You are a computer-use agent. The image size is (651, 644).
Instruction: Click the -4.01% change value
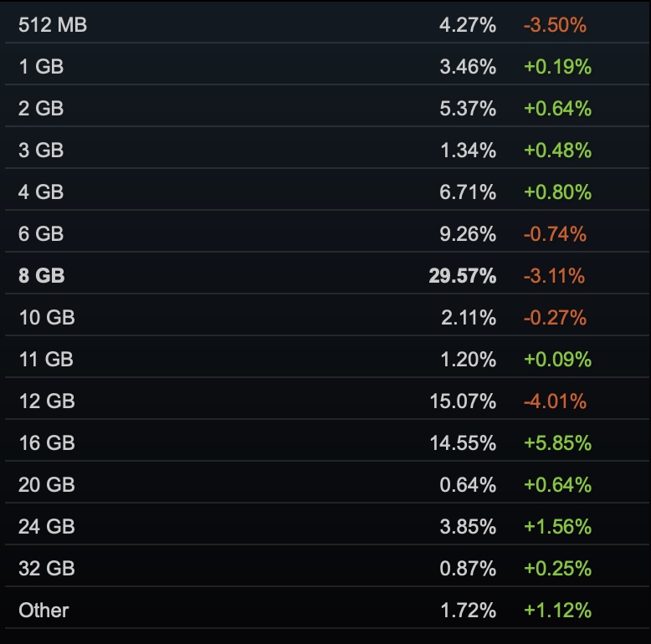[555, 401]
